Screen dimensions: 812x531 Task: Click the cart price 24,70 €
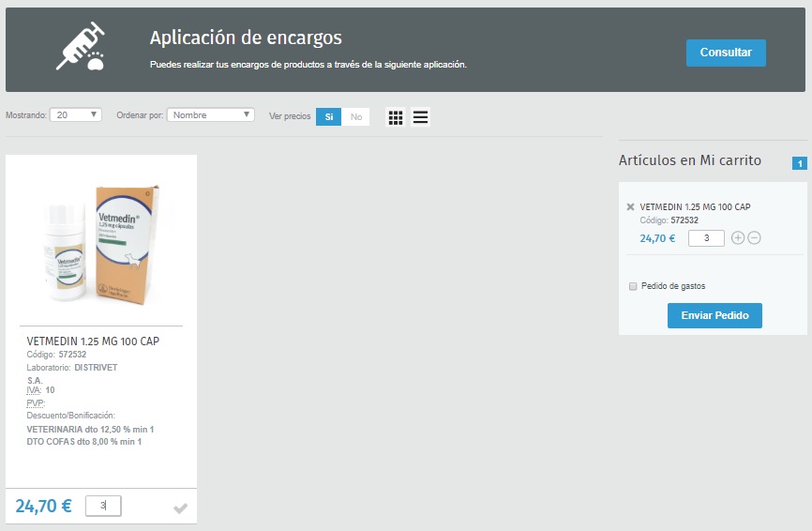pos(657,238)
